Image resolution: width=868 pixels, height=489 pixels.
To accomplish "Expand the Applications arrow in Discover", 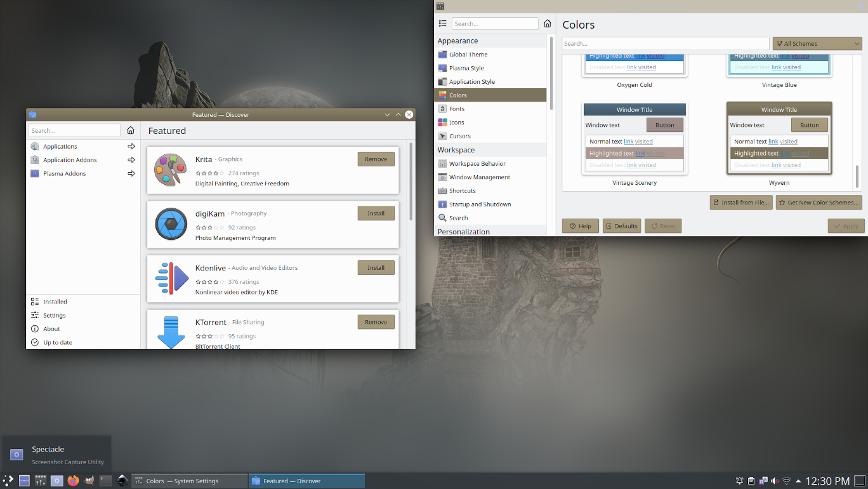I will [131, 146].
